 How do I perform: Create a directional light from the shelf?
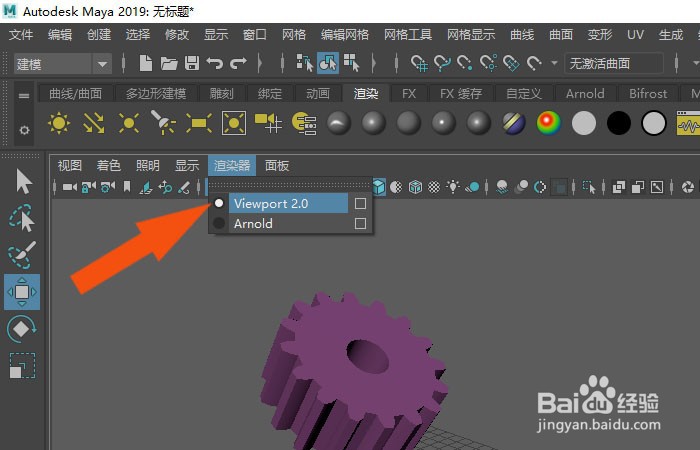94,123
